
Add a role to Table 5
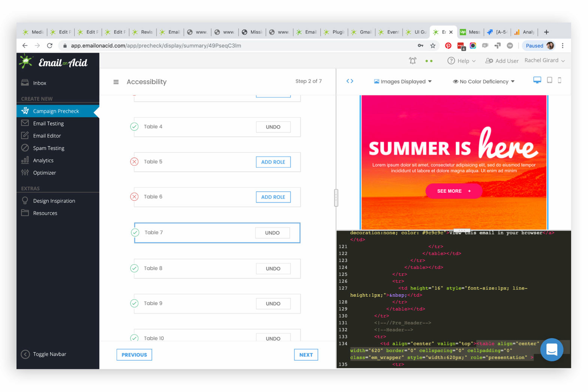pos(273,162)
